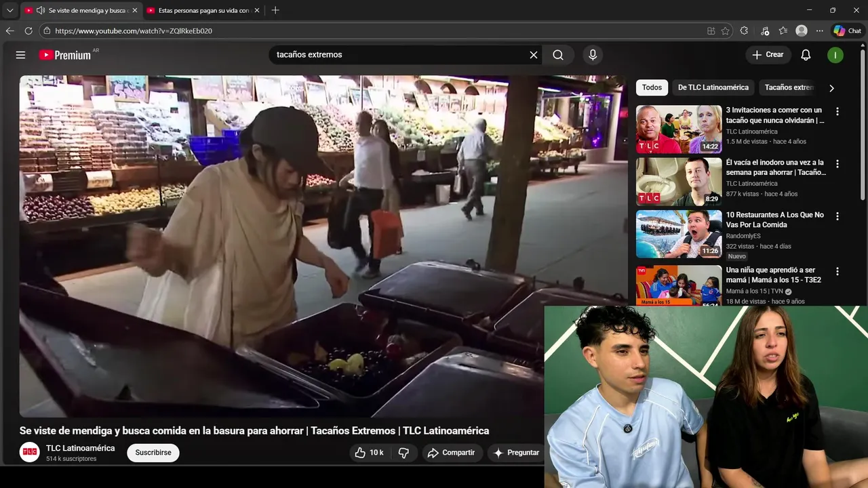This screenshot has height=488, width=868.
Task: Open browser extensions puzzle icon
Action: [744, 30]
